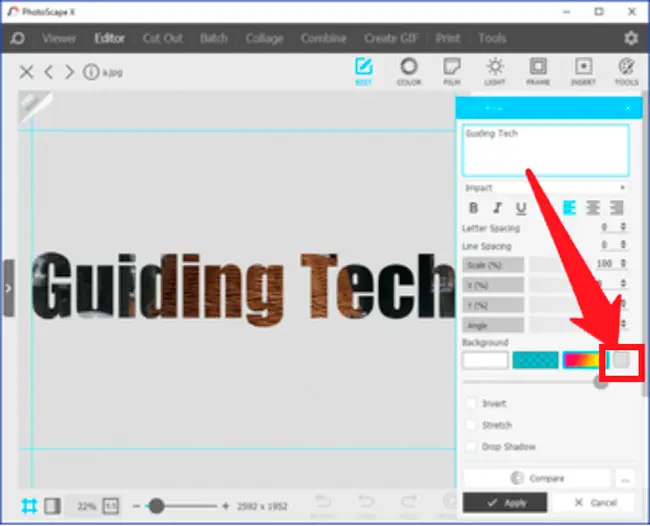Select the teal transparent background swatch
Viewport: 650px width, 526px height.
(x=535, y=360)
